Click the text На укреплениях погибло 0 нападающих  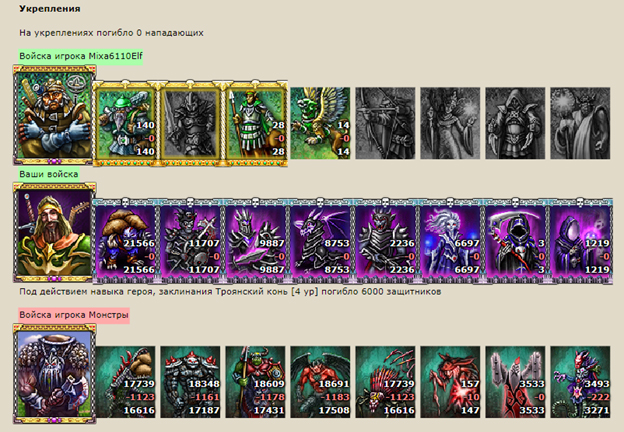(x=111, y=33)
